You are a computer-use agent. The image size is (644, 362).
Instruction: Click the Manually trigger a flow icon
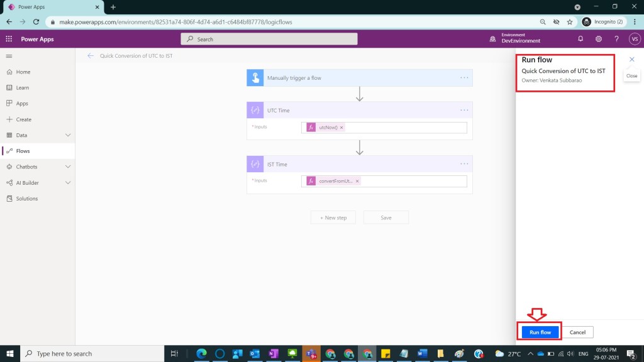coord(255,78)
